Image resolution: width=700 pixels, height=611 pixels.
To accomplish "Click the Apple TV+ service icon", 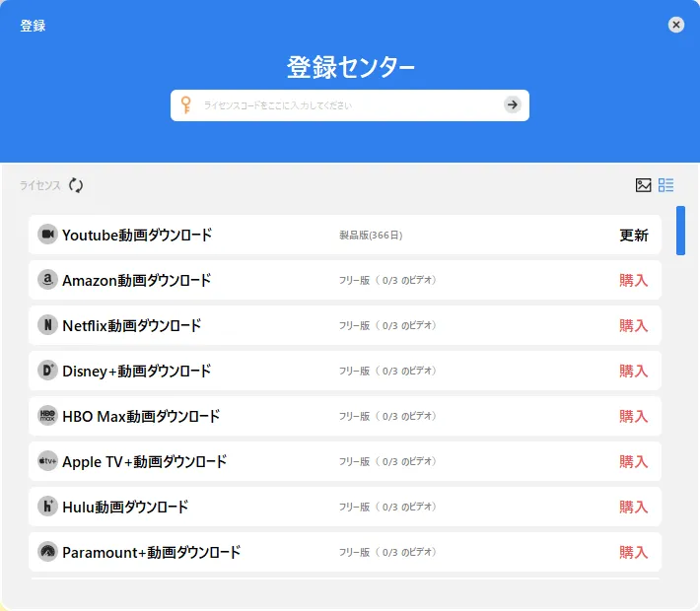I will coord(47,461).
